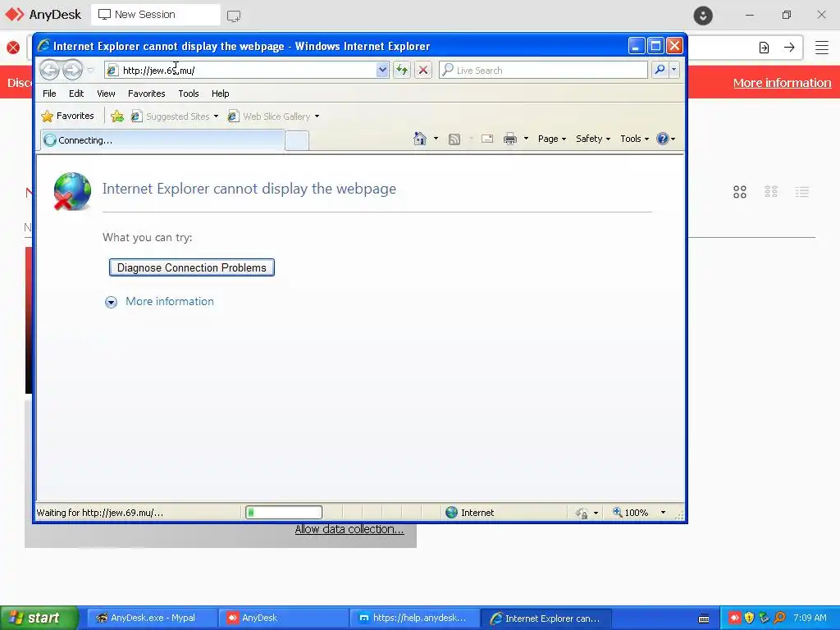840x630 pixels.
Task: Open the Page dropdown menu
Action: (x=552, y=139)
